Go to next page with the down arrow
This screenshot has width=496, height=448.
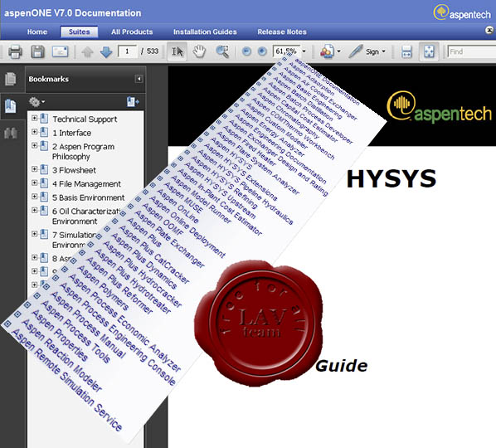pyautogui.click(x=106, y=52)
